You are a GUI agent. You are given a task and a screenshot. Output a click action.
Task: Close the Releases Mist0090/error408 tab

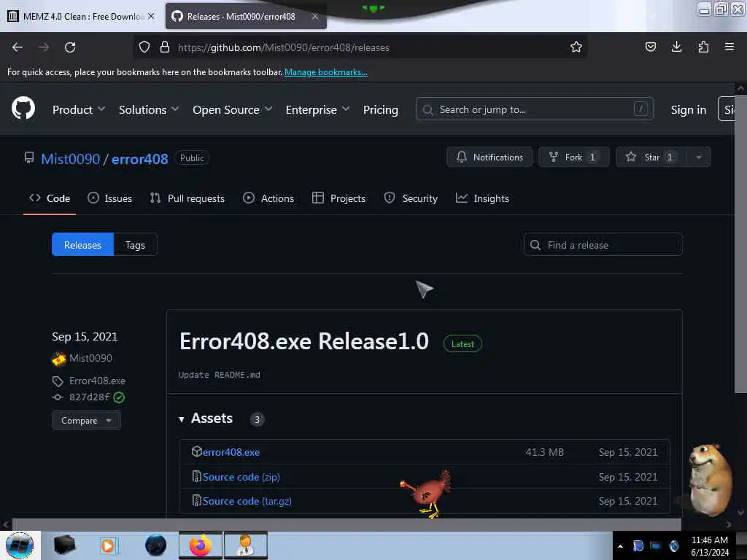315,16
